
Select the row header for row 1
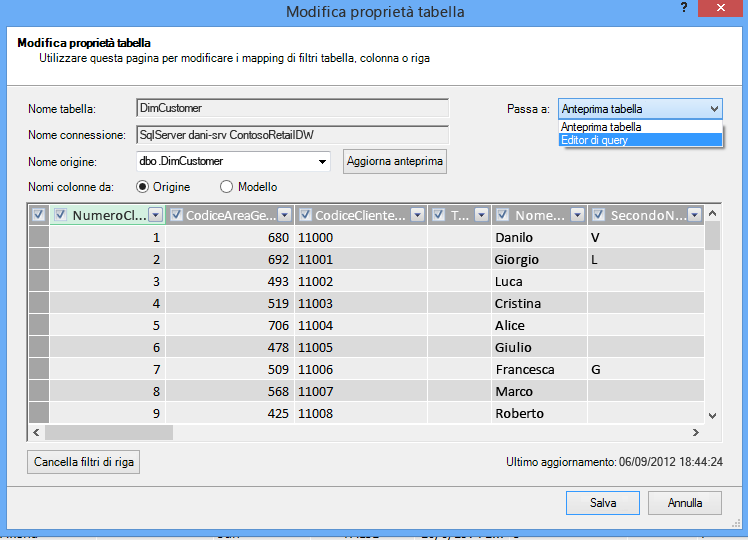pos(39,237)
